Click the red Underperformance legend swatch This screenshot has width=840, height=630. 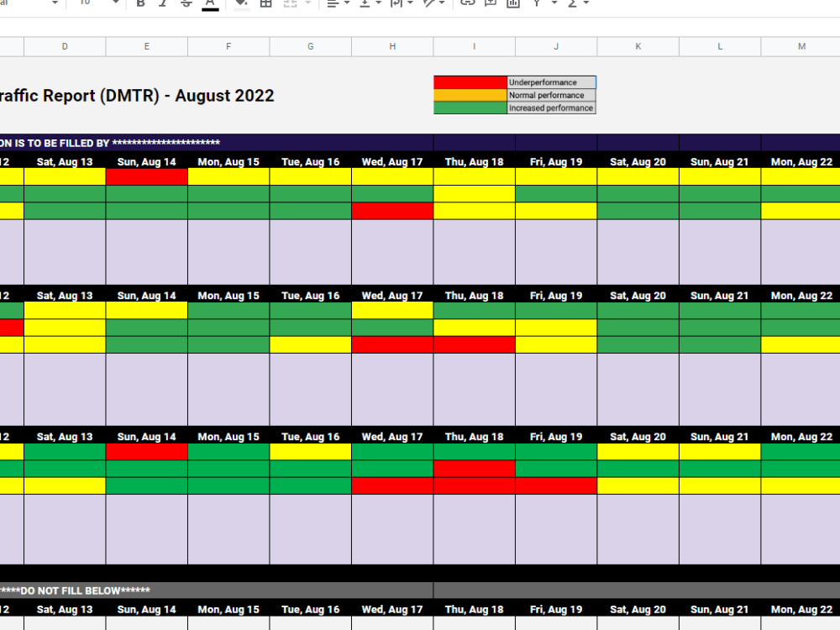(470, 82)
